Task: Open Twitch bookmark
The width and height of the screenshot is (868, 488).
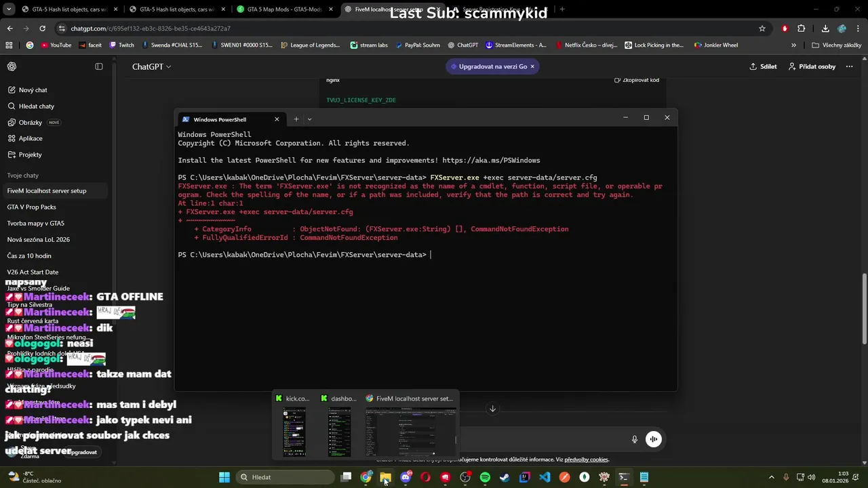Action: pyautogui.click(x=121, y=45)
